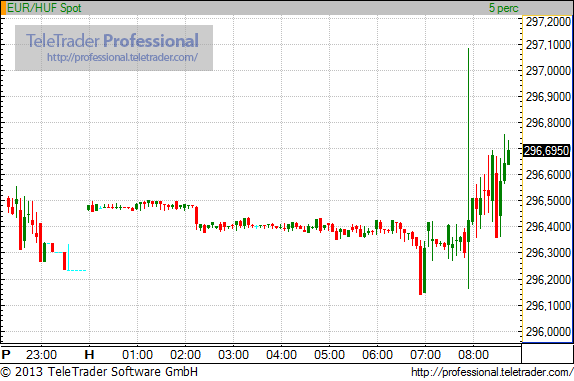Open the footer professional.teletrader.com link

click(492, 372)
